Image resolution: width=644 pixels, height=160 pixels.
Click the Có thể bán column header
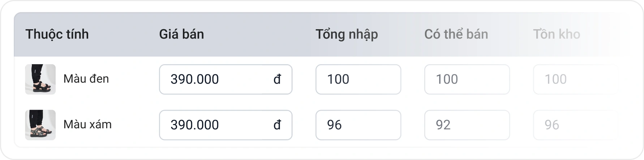point(456,34)
